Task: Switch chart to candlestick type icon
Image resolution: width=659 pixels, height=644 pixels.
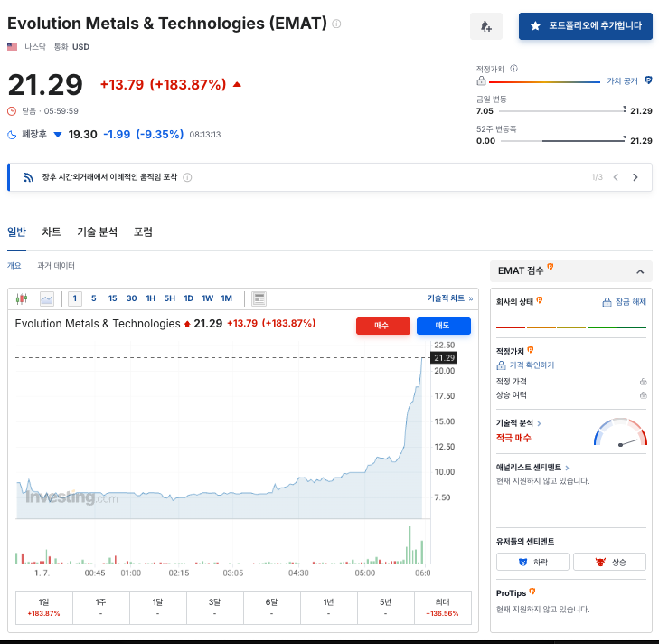Action: click(x=22, y=298)
